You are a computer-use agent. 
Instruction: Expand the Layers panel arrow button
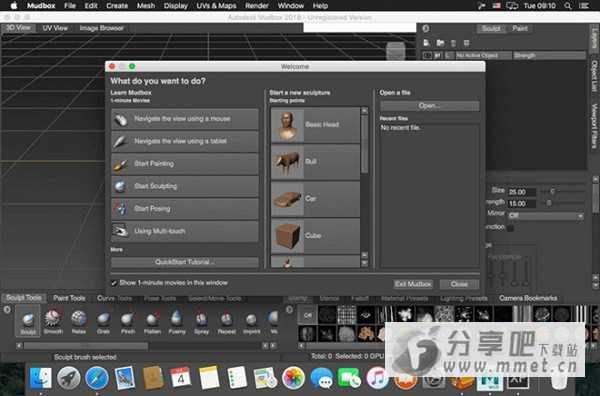426,28
